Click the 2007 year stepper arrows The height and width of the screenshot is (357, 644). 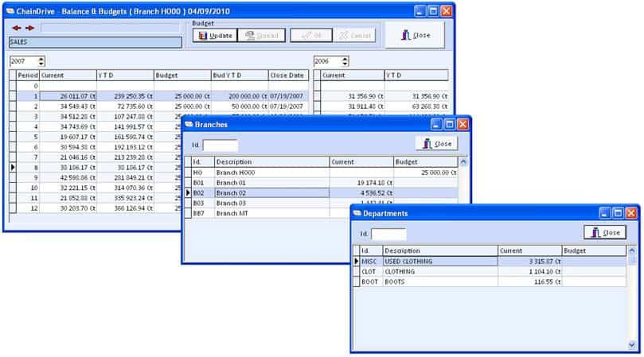click(x=41, y=61)
